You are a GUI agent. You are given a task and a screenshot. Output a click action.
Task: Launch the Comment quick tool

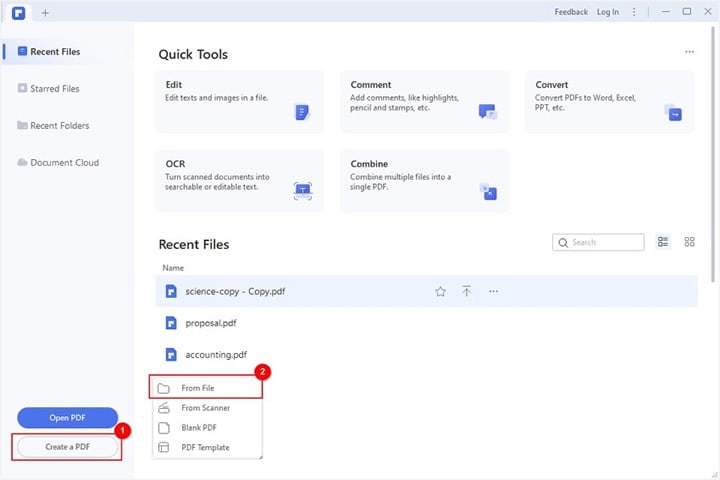pyautogui.click(x=424, y=101)
